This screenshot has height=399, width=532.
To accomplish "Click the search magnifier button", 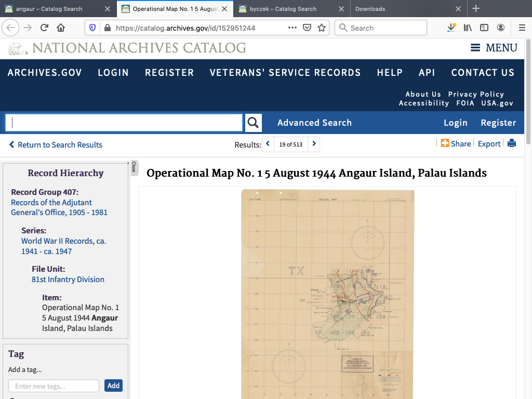I will (x=253, y=123).
